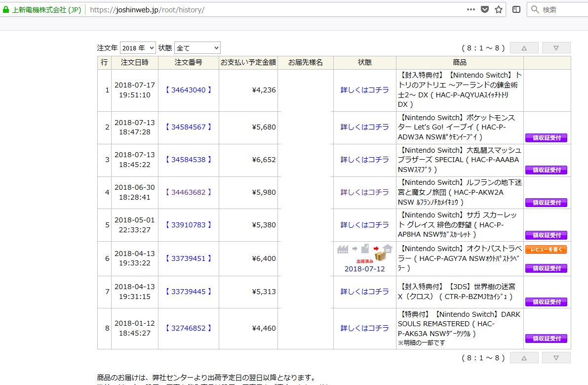Save page to Pocket icon

coord(485,9)
